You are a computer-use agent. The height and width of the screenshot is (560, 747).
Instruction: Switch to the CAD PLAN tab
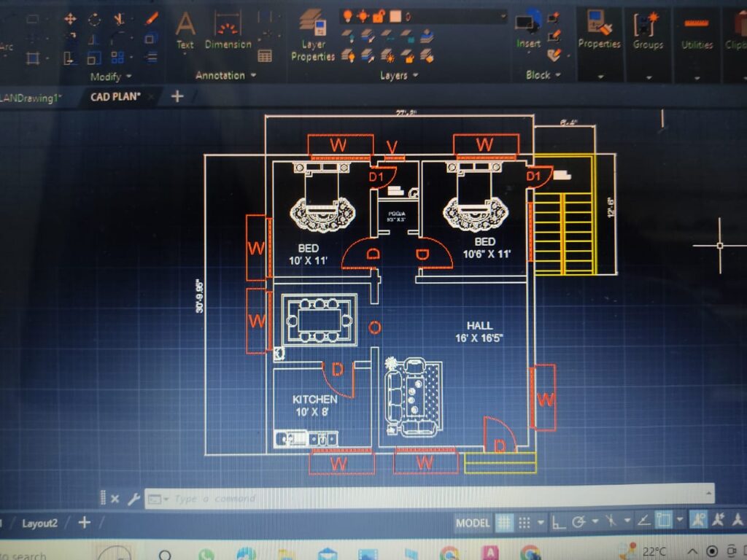(x=115, y=97)
